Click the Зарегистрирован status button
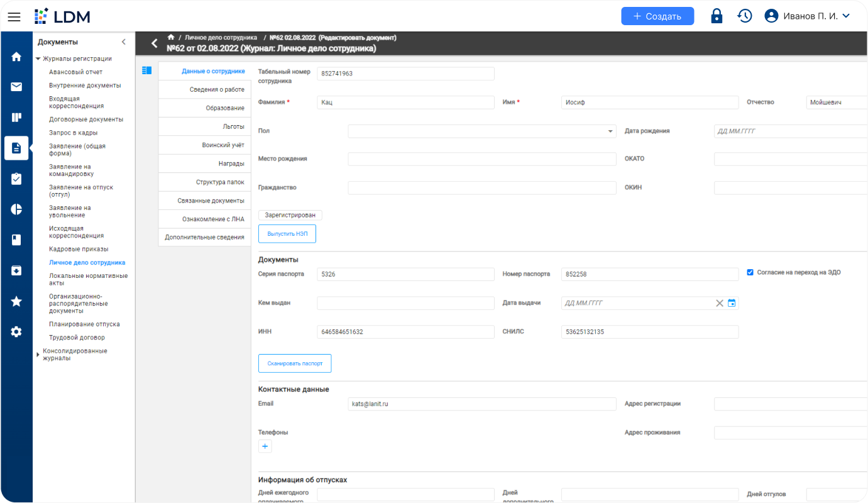This screenshot has width=868, height=503. point(290,215)
